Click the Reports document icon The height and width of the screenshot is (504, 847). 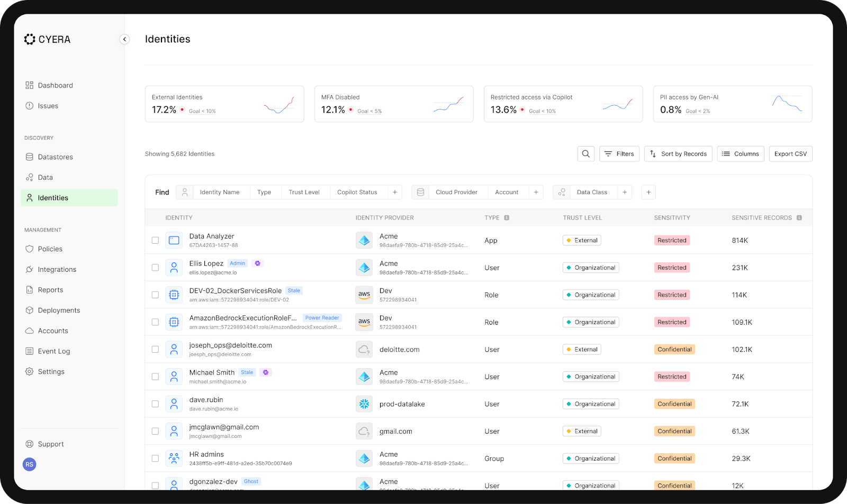(x=30, y=290)
